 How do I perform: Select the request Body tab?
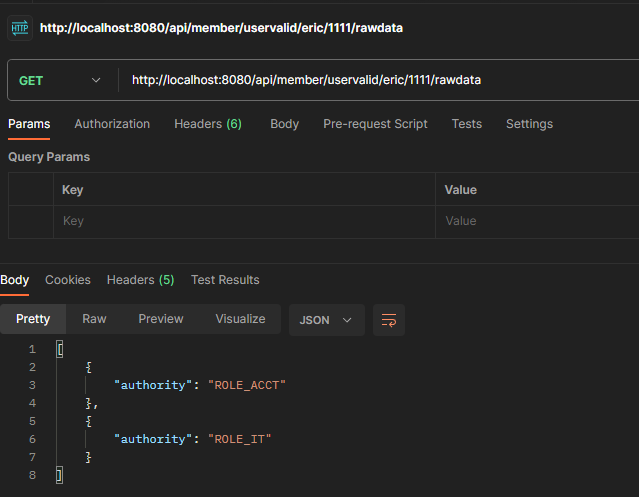284,124
